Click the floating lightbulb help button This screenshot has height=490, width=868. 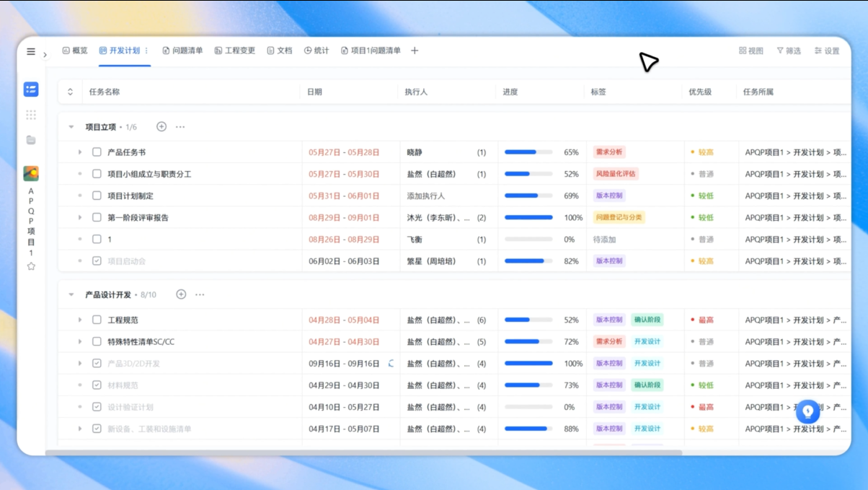808,412
